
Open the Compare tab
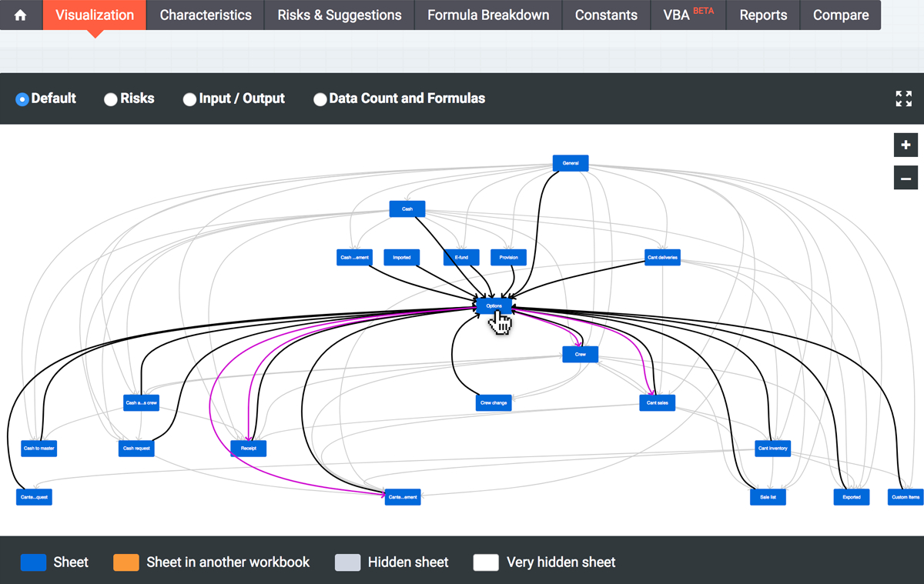pyautogui.click(x=841, y=15)
